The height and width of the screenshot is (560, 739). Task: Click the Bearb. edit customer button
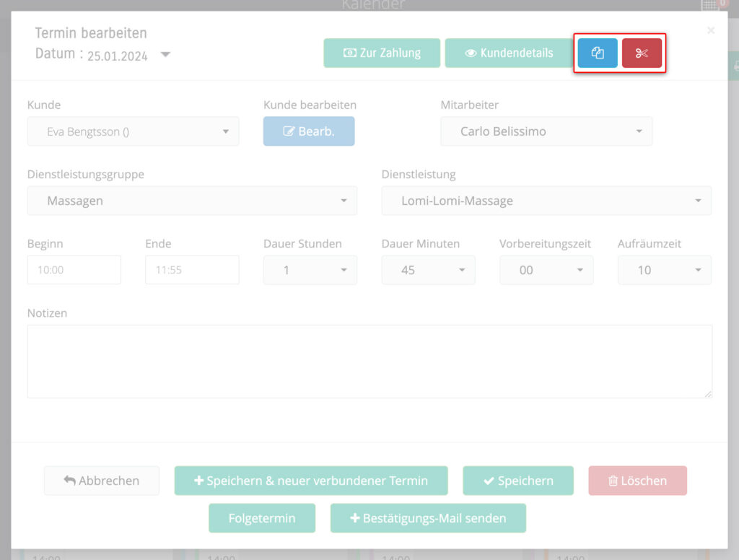point(309,131)
